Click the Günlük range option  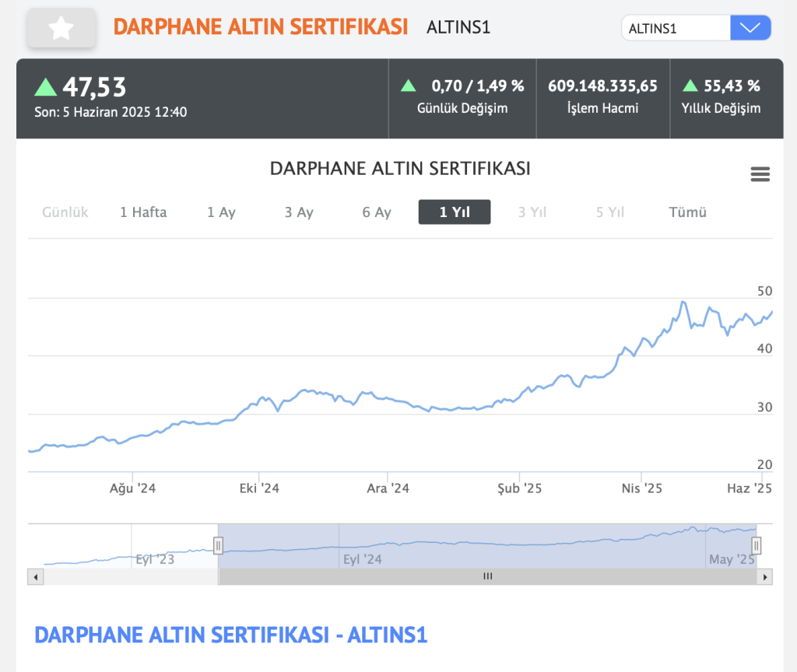(65, 212)
